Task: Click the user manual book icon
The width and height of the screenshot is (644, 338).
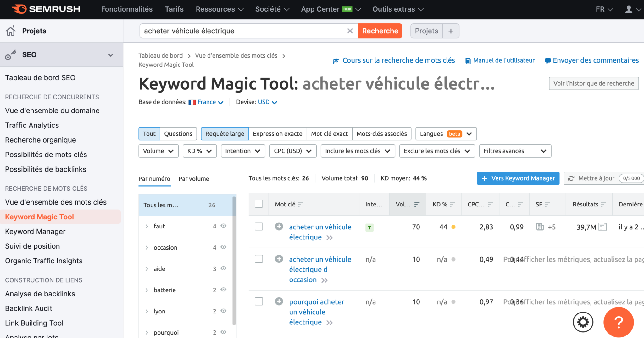Action: [468, 61]
